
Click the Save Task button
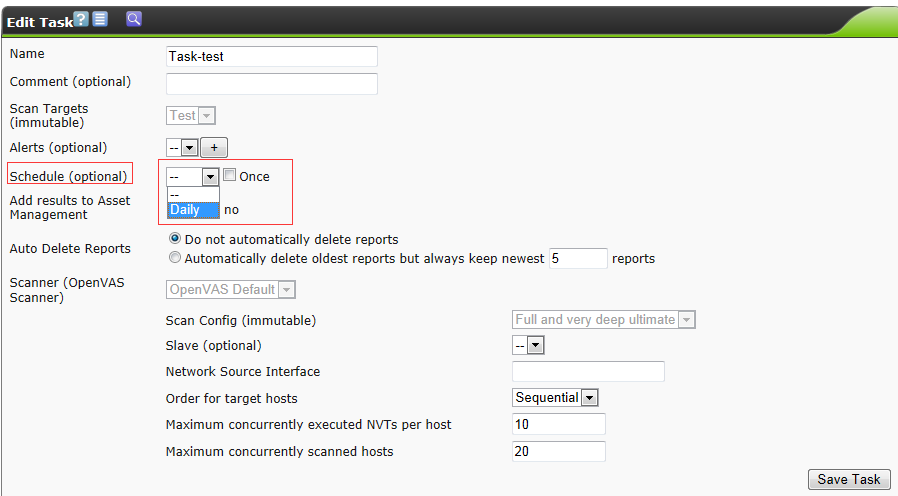[x=848, y=479]
